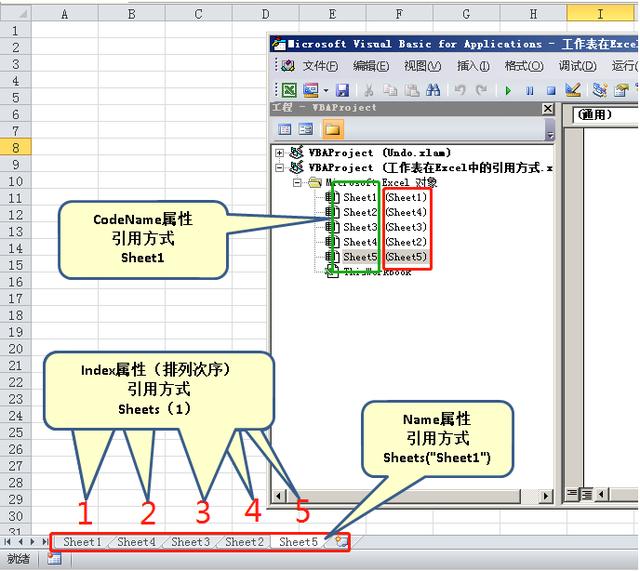Switch to Sheet2 worksheet tab
Screen dimensions: 640x571
pos(244,542)
